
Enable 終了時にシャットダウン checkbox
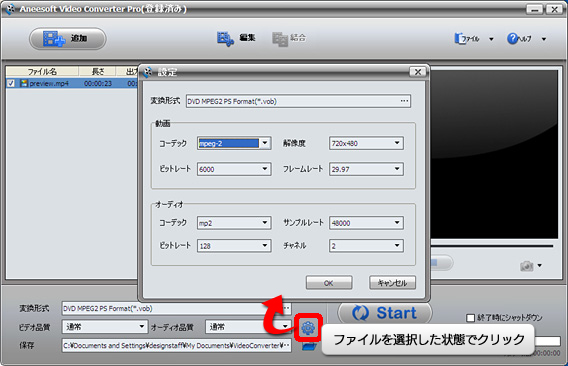pos(470,318)
